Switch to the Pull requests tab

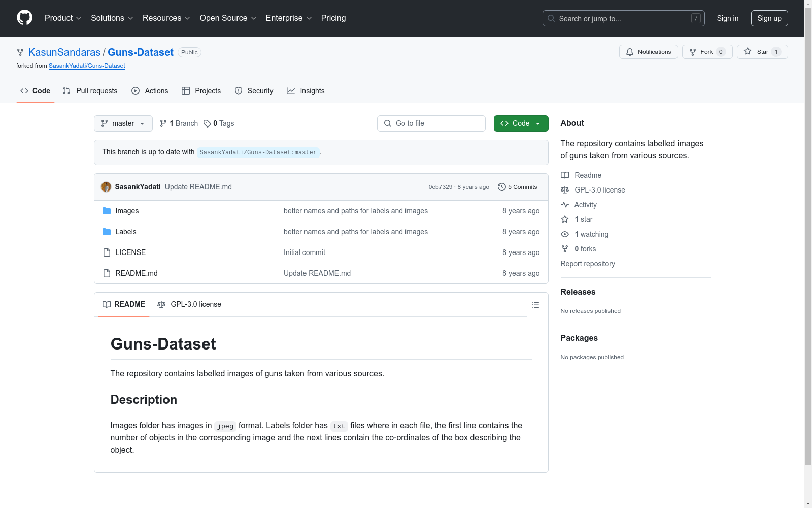[90, 91]
